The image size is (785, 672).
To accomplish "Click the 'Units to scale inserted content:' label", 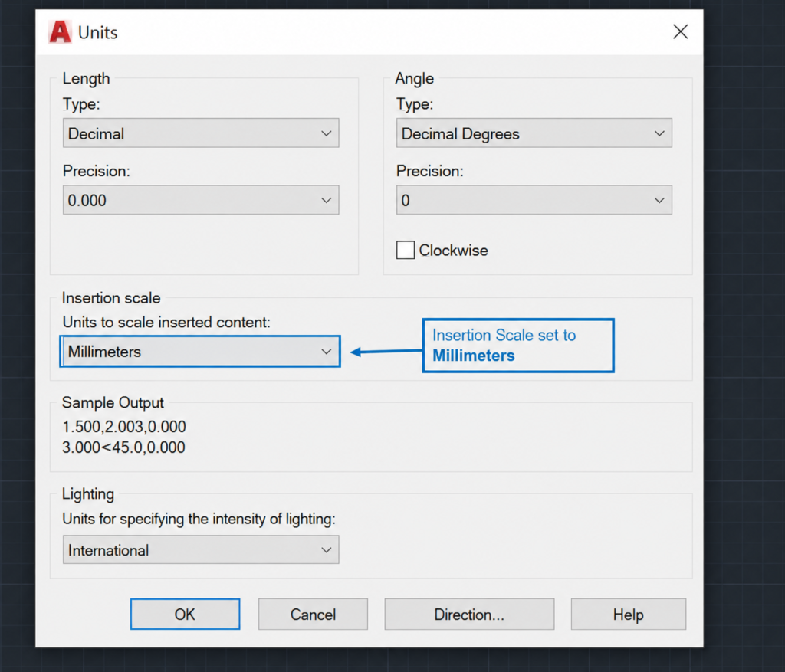I will click(166, 323).
